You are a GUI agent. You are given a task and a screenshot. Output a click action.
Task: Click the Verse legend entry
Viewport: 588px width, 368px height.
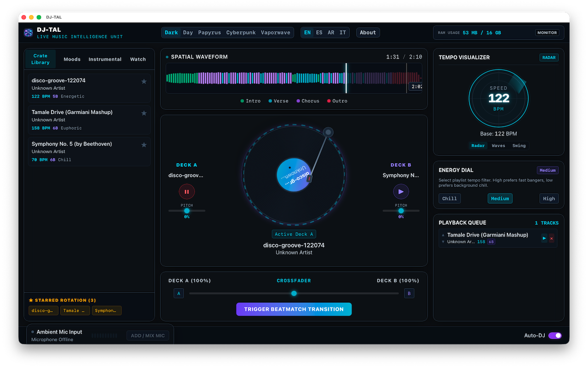(x=278, y=101)
